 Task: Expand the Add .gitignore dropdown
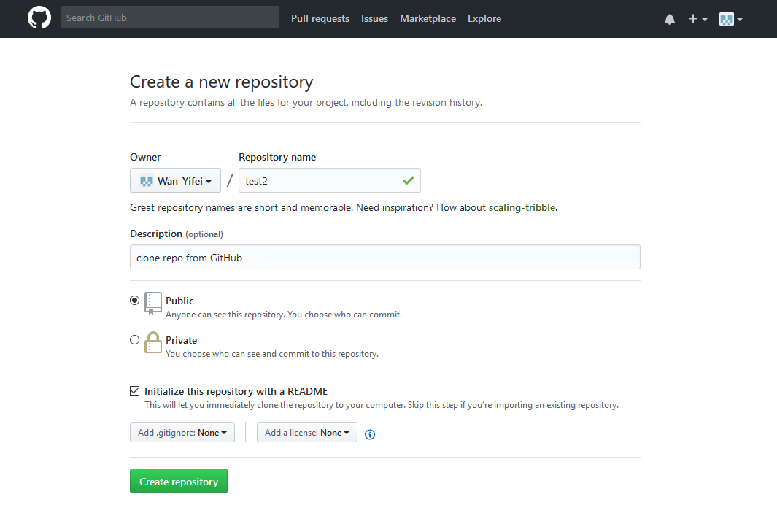click(x=182, y=433)
